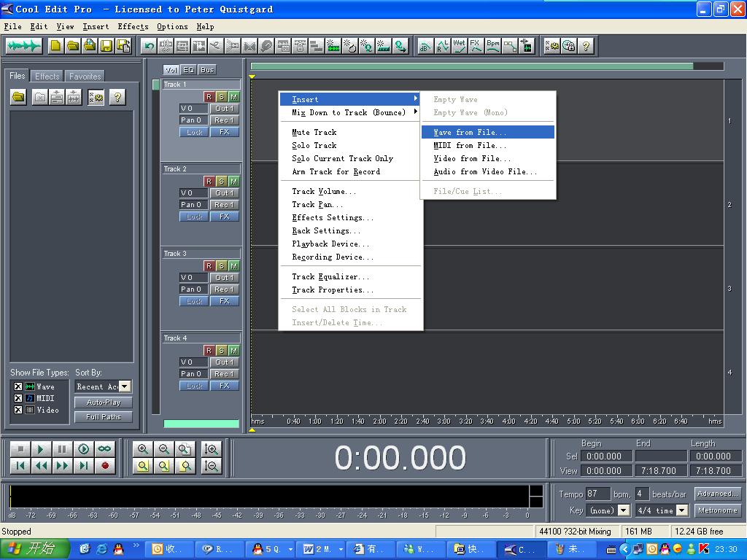Switch to the Effects panel tab

[47, 76]
